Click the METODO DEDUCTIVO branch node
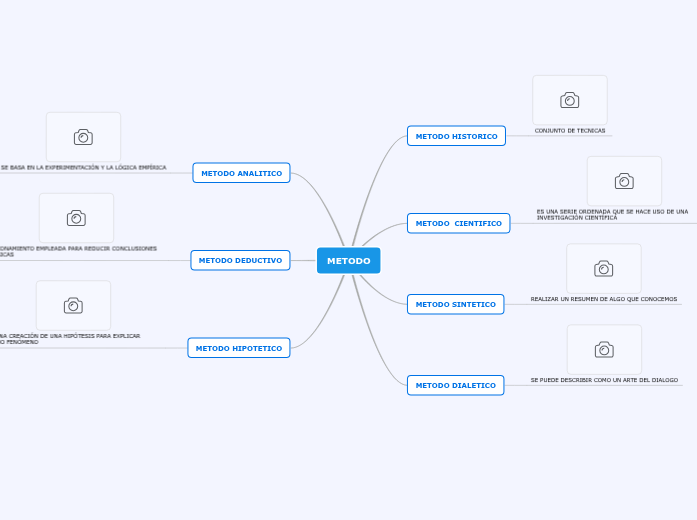Viewport: 697px width, 520px height. coord(240,260)
